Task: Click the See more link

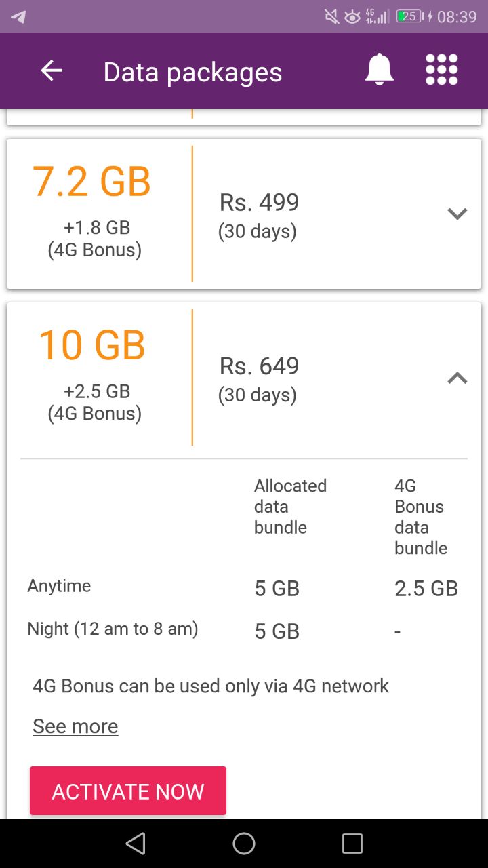Action: point(75,726)
